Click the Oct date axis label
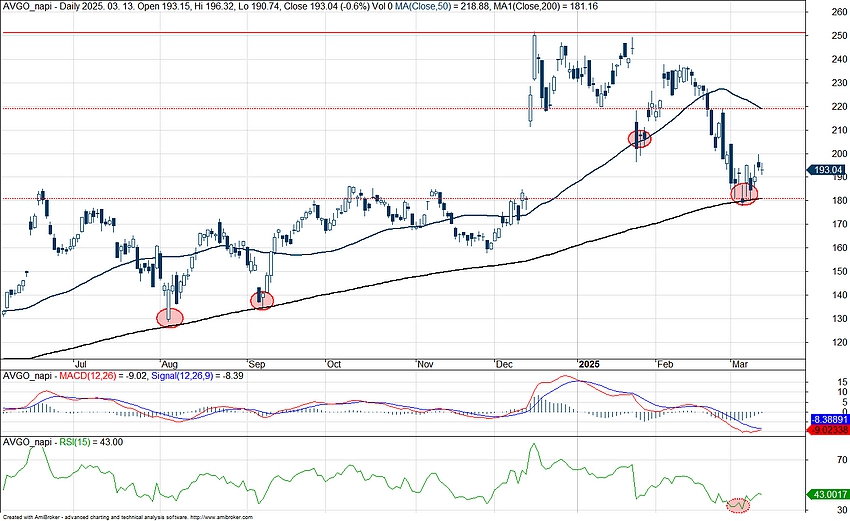 334,364
